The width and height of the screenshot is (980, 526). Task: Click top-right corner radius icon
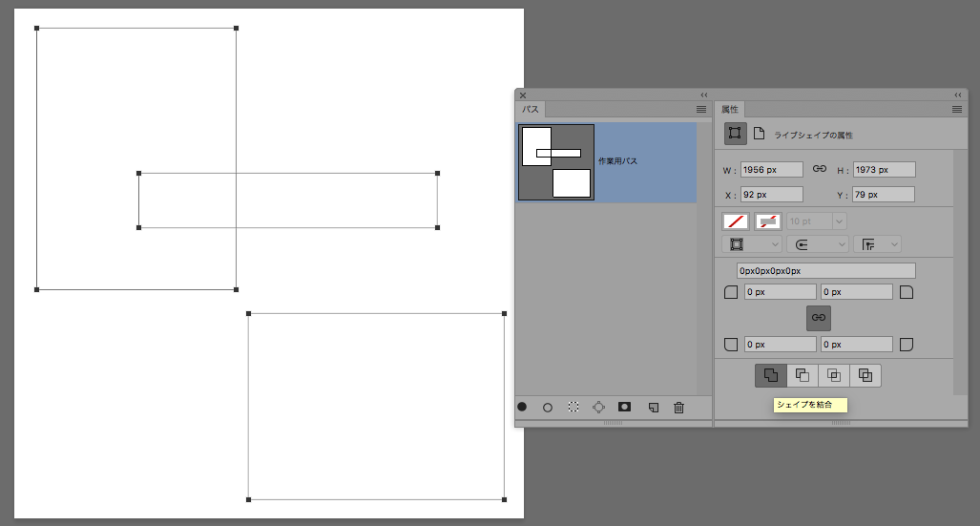tap(907, 292)
